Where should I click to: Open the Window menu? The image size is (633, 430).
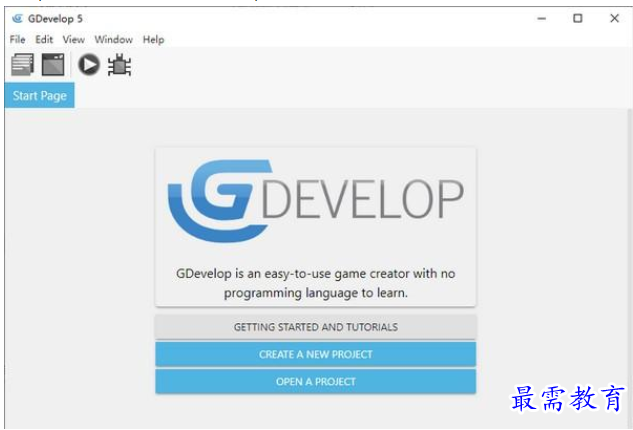pos(113,40)
